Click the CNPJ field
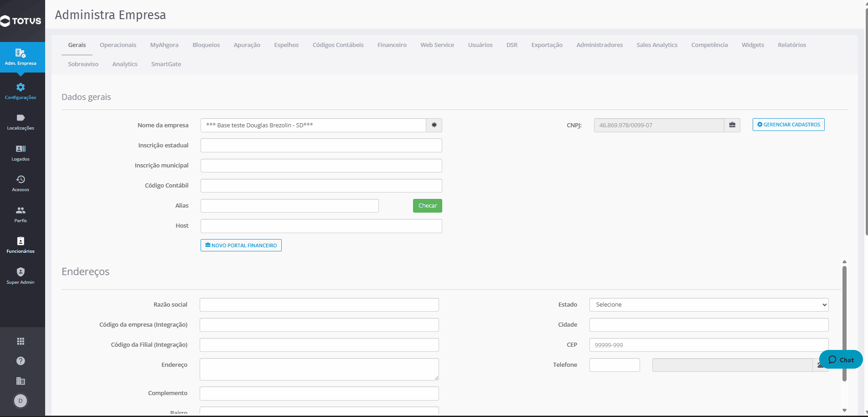Screen dimensions: 868x417 [x=659, y=125]
